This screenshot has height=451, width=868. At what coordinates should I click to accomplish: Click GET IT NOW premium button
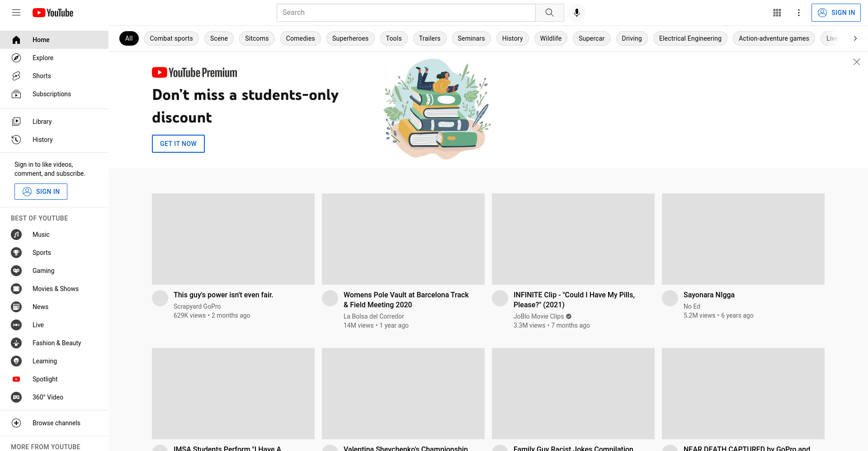(x=178, y=144)
